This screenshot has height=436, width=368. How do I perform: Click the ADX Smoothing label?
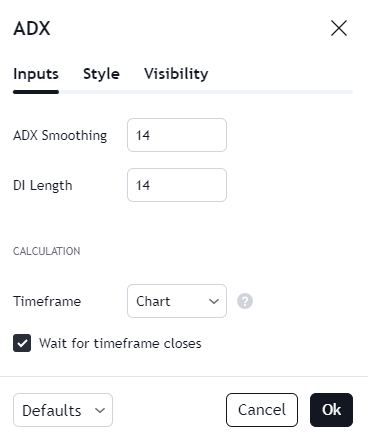tap(60, 135)
